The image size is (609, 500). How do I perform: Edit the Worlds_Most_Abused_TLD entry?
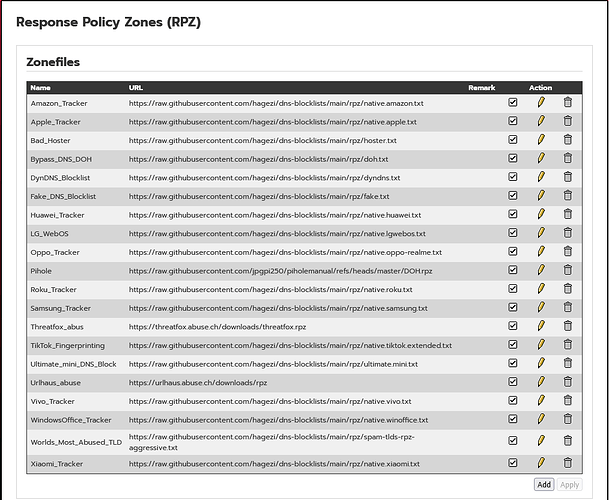coord(541,441)
